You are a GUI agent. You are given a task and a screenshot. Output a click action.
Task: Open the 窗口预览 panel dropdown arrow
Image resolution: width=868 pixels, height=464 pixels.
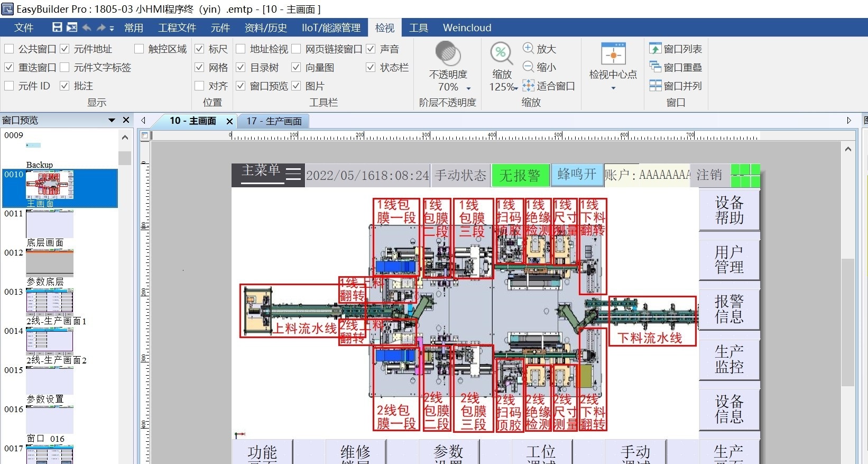(x=112, y=120)
